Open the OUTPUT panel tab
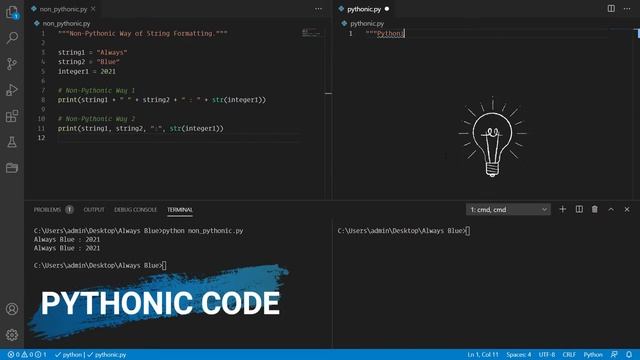 (94, 210)
